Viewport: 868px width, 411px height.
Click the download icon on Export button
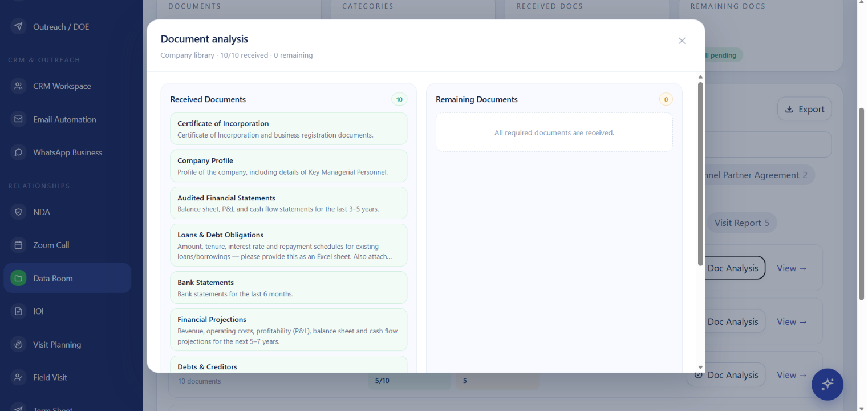789,109
